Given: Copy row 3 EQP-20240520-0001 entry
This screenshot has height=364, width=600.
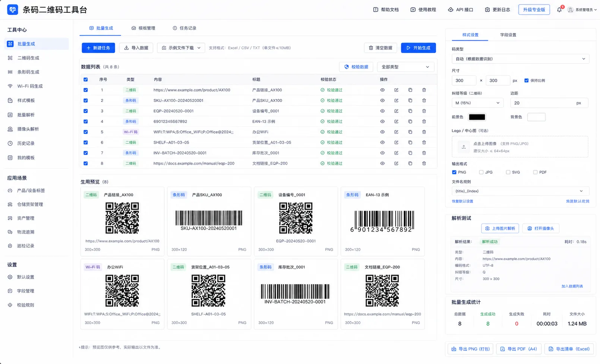Looking at the screenshot, I should [x=410, y=111].
